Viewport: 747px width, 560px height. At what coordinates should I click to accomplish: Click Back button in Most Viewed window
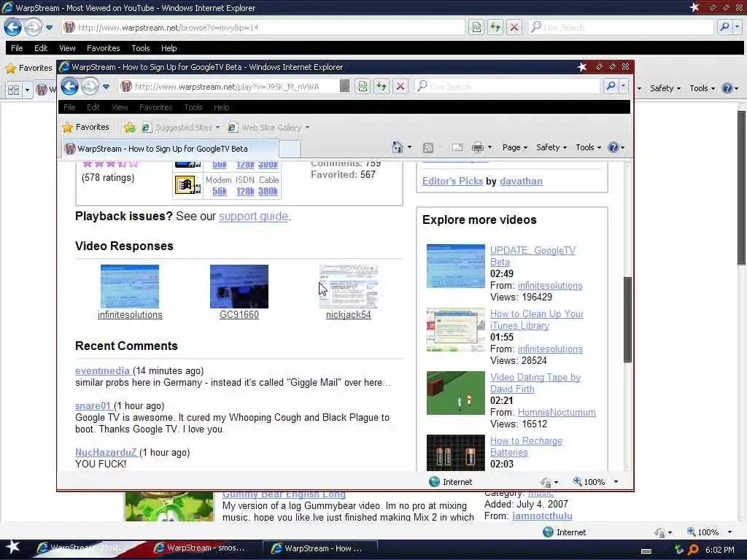coord(13,27)
